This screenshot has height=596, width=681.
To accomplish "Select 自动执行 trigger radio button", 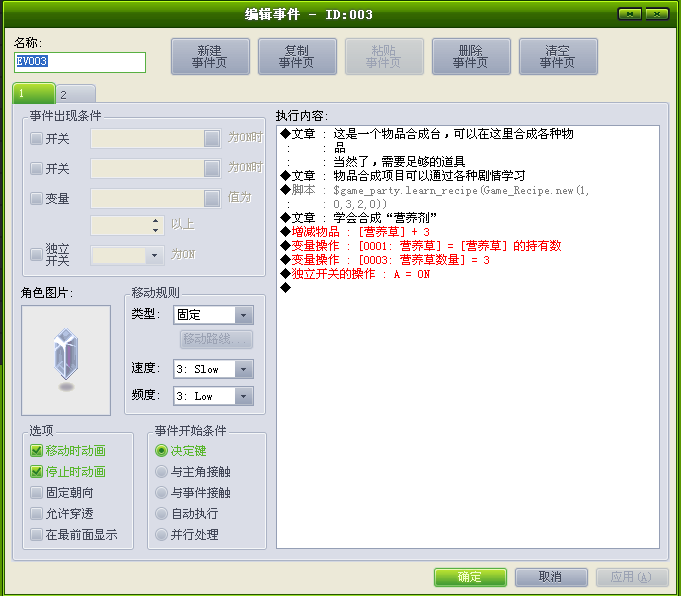I will click(161, 513).
